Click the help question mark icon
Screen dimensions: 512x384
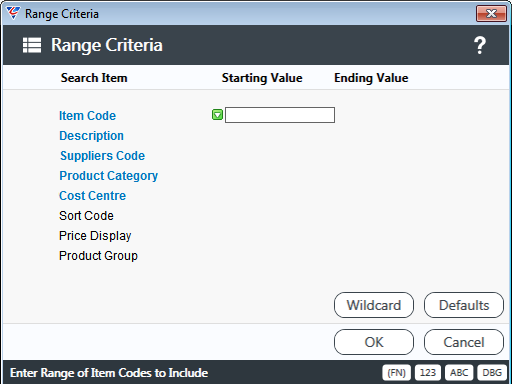(x=480, y=45)
